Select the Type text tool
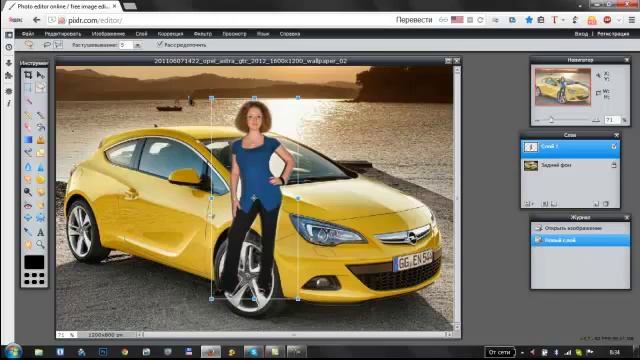The width and height of the screenshot is (640, 360). [40, 232]
